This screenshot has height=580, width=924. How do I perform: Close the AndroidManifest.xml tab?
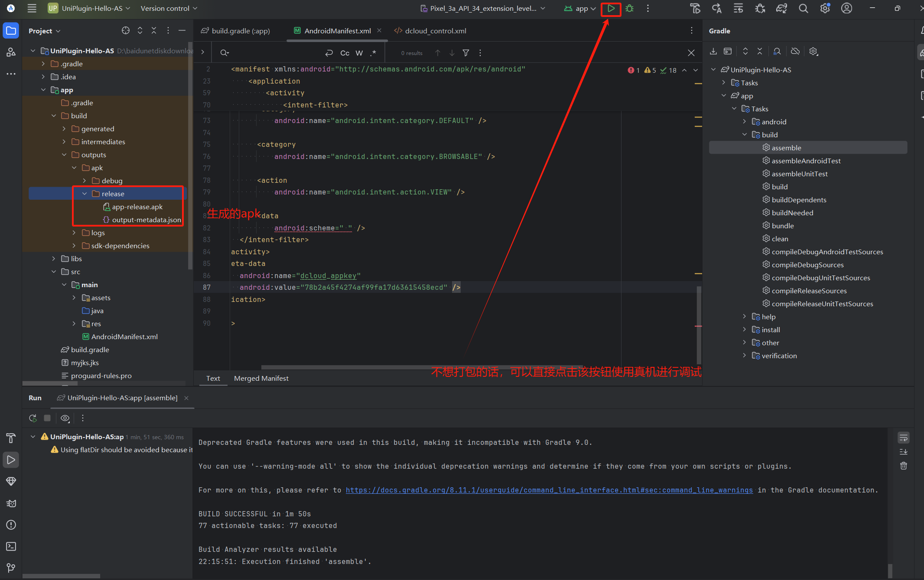[x=379, y=30]
